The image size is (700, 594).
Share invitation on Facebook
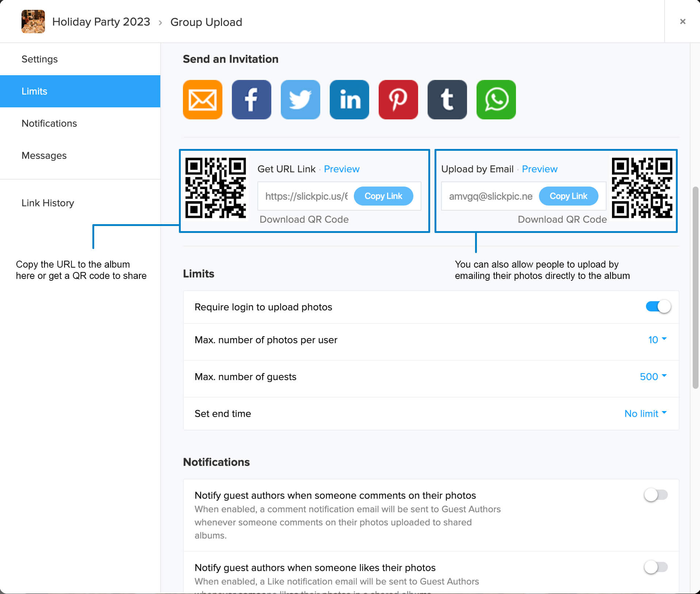[251, 100]
